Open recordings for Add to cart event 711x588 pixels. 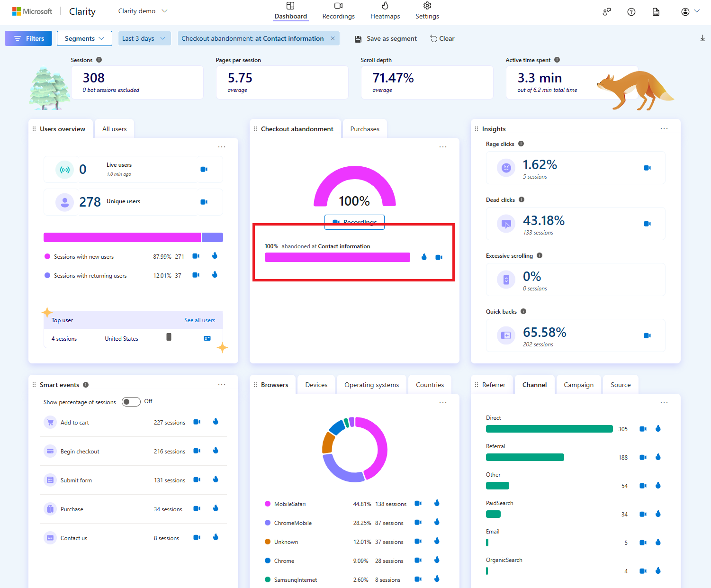click(x=197, y=422)
